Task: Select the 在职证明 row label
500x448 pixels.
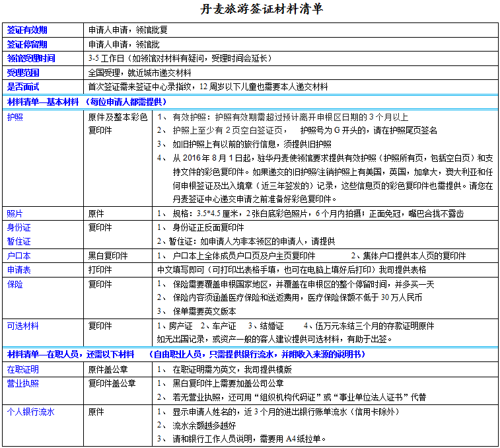Action: pos(23,369)
